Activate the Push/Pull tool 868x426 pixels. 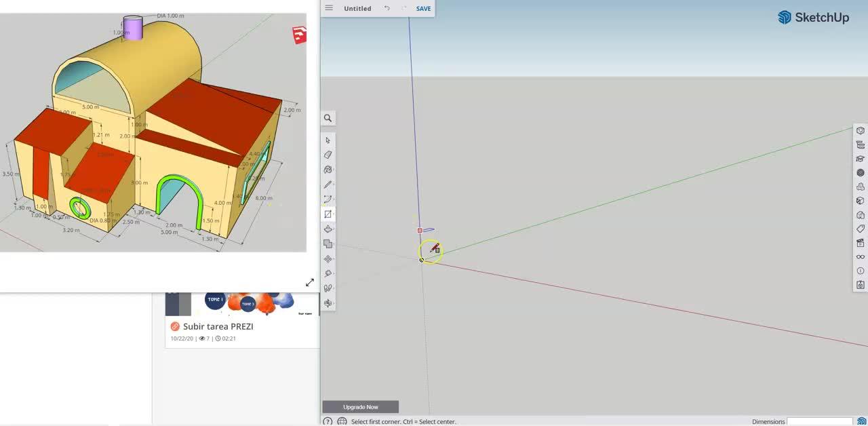[x=328, y=229]
